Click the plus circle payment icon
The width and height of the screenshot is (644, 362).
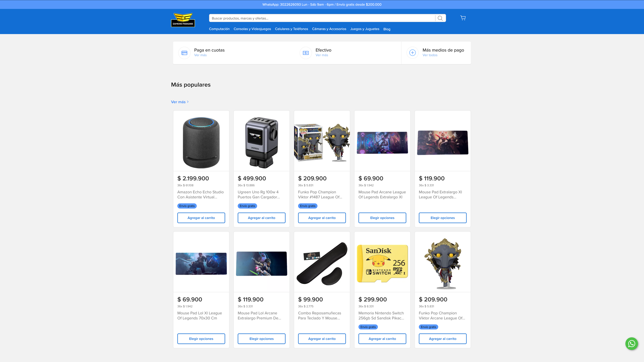point(412,53)
